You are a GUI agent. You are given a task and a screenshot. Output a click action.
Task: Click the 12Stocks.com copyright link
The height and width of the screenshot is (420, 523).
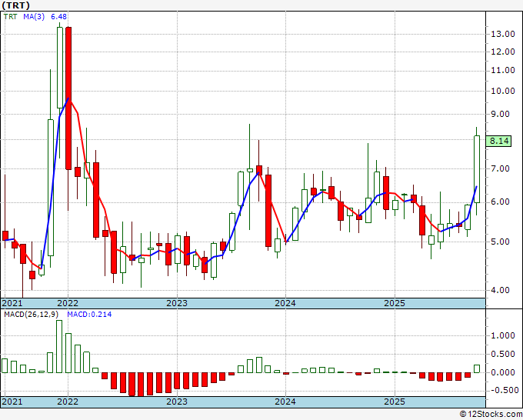491,415
